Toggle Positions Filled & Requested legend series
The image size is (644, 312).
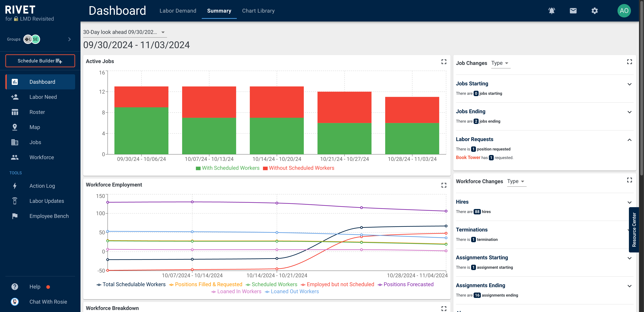tap(205, 284)
